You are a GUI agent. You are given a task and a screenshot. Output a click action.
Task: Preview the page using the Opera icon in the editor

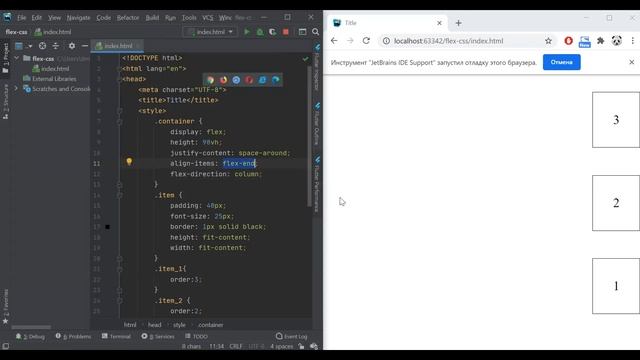click(x=249, y=80)
